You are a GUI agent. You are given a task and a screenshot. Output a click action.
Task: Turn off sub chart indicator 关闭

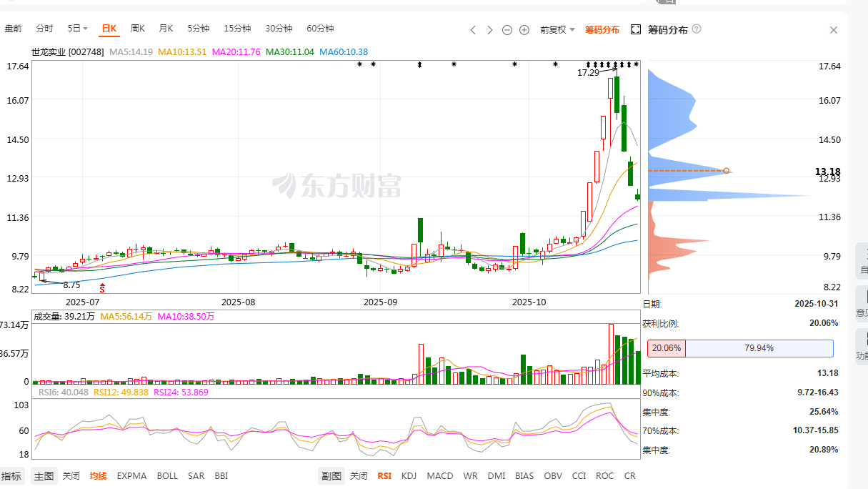pyautogui.click(x=359, y=476)
